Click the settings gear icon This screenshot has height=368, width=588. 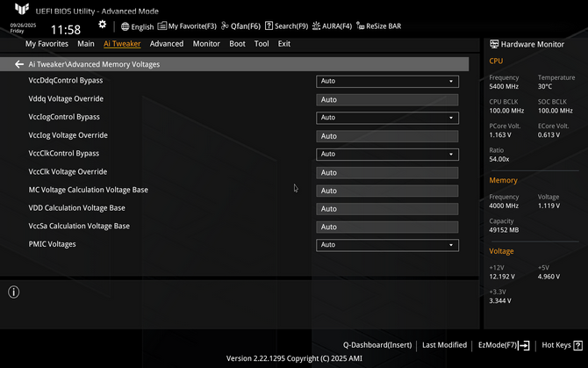[x=103, y=25]
